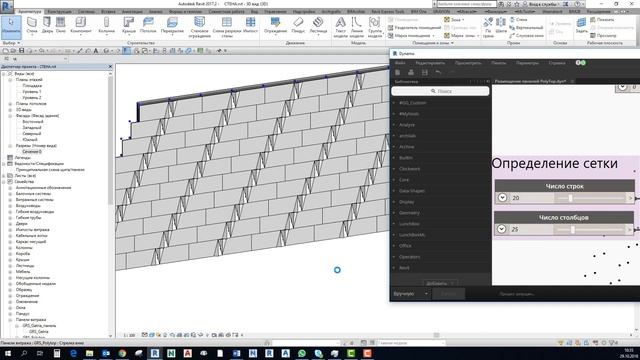The height and width of the screenshot is (360, 640).
Task: Expand Число столбцов node chevron
Action: [501, 229]
